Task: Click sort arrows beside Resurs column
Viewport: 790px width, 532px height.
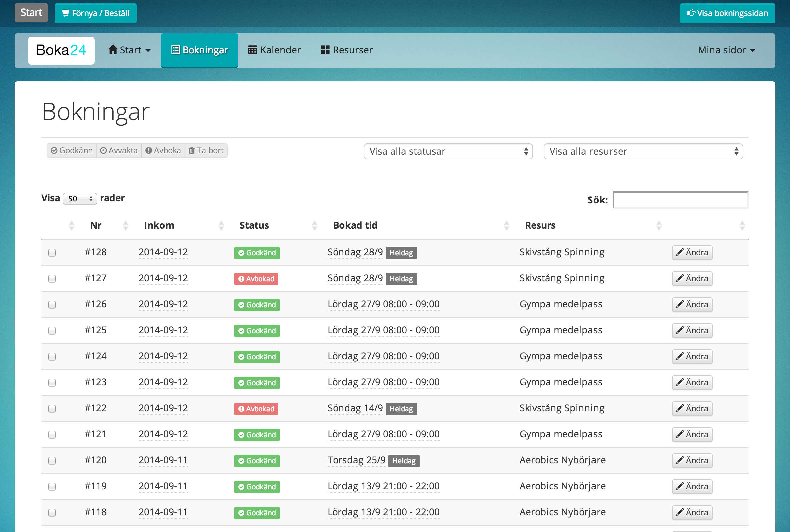Action: point(659,225)
